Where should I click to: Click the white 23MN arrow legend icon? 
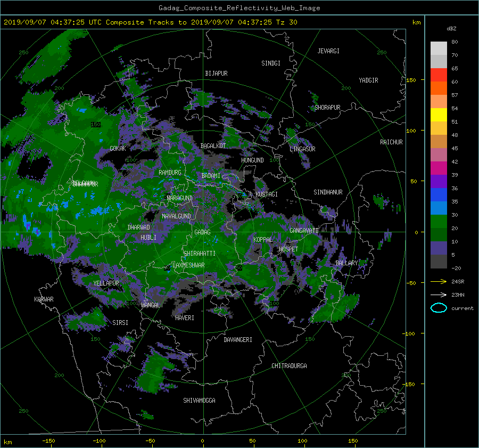[439, 295]
